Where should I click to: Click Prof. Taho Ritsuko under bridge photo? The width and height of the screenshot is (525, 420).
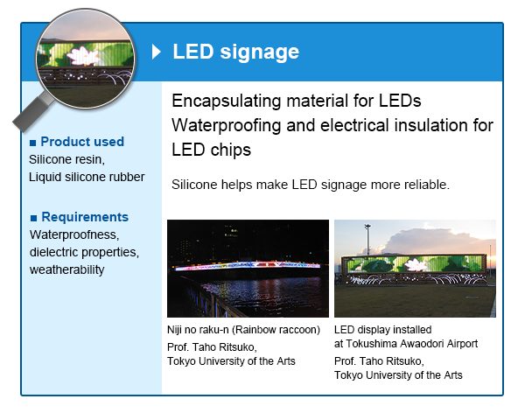pos(206,347)
